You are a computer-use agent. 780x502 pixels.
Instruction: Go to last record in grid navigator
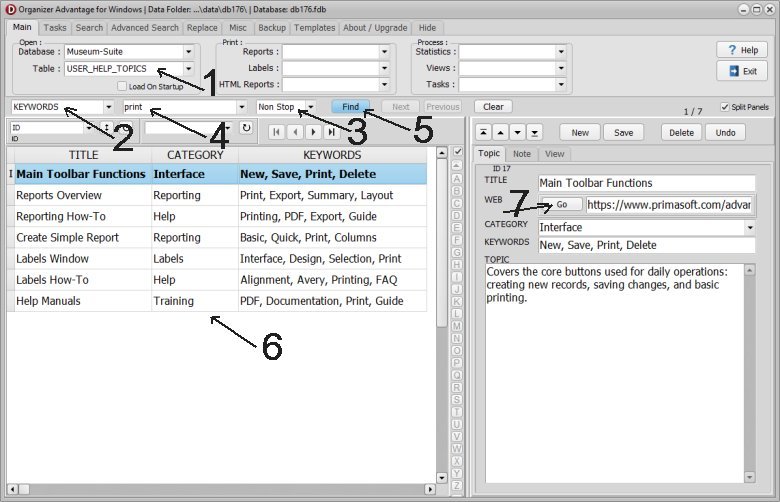point(330,131)
